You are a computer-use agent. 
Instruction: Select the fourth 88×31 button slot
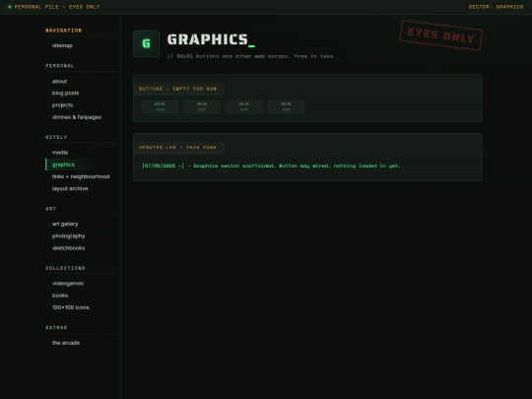287,106
